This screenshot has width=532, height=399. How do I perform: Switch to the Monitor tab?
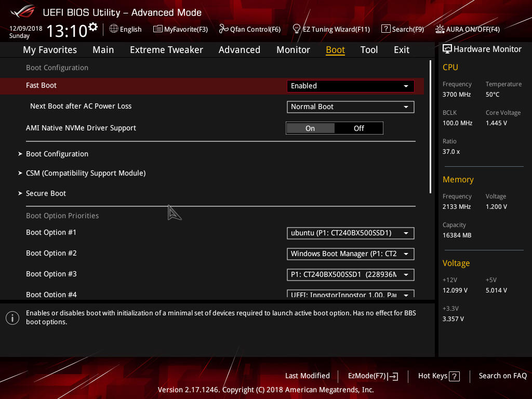tap(293, 50)
